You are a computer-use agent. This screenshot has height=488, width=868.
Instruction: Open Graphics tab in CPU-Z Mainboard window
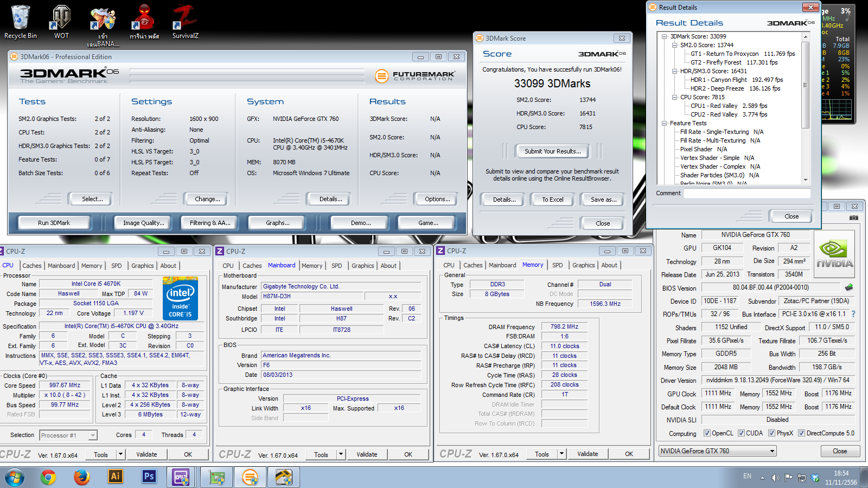click(x=362, y=266)
